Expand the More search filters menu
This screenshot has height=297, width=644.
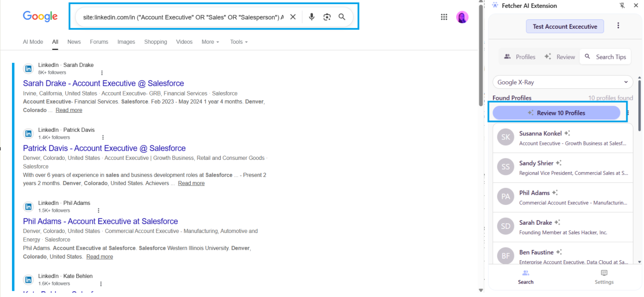[x=210, y=42]
